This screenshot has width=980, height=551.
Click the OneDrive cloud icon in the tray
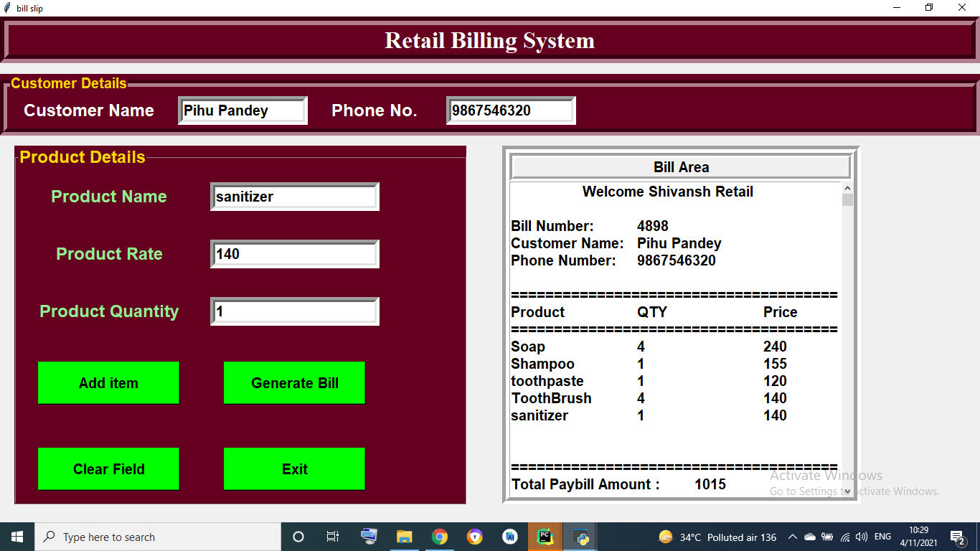[810, 536]
